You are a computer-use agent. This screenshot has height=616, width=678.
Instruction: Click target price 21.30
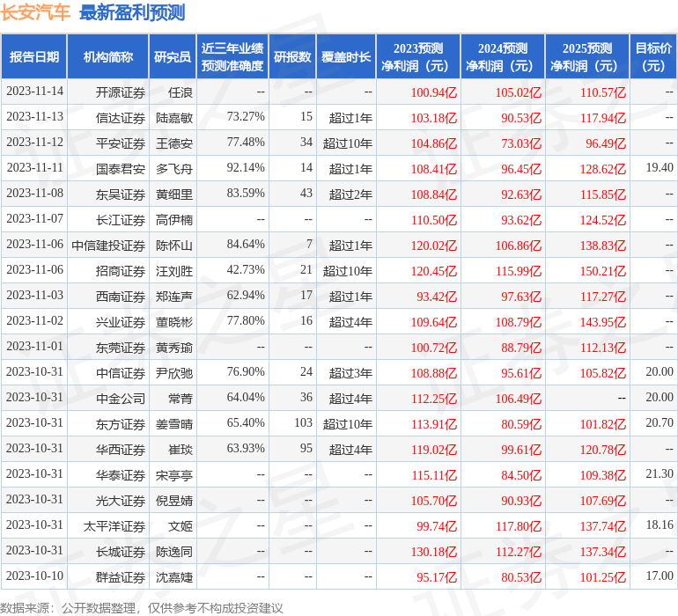point(660,473)
